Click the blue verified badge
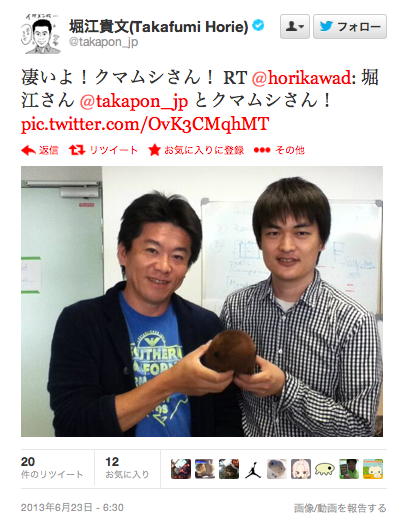Viewport: 404px width, 525px height. click(x=258, y=25)
